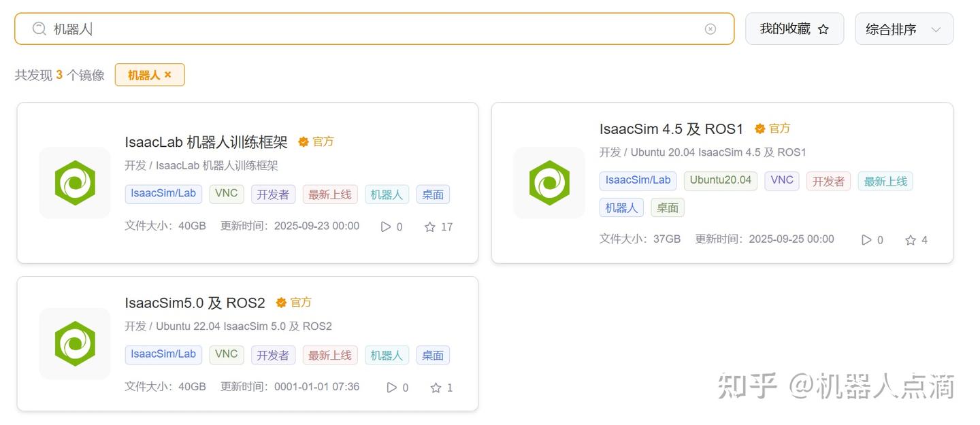Open IsaacSim5.0 及 ROS2 title

(x=195, y=303)
